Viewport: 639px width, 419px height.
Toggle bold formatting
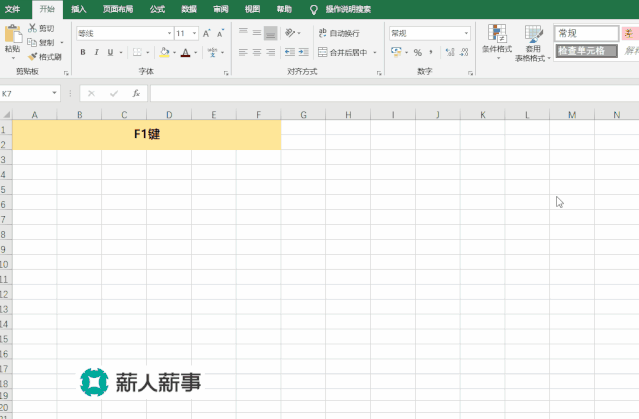point(83,52)
